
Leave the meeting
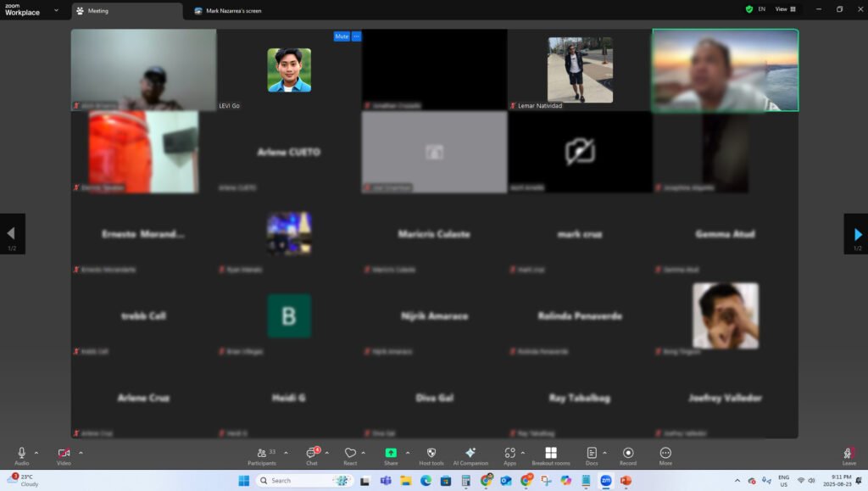[849, 455]
